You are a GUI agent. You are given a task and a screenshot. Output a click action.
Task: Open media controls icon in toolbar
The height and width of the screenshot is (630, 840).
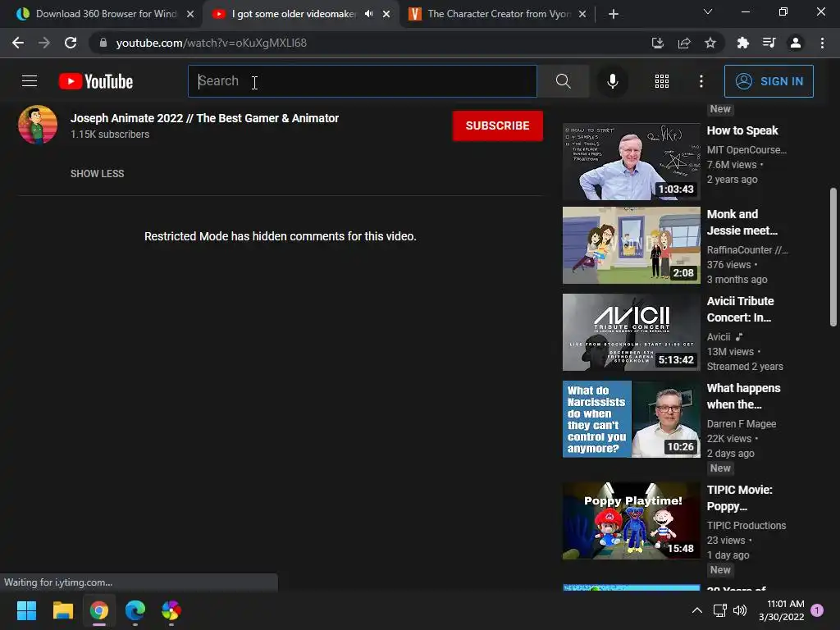click(x=769, y=43)
